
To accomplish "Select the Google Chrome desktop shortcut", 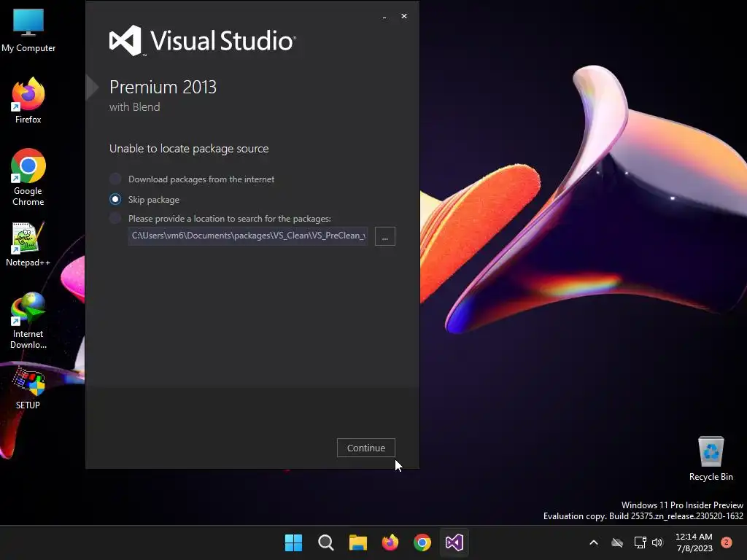I will point(28,177).
